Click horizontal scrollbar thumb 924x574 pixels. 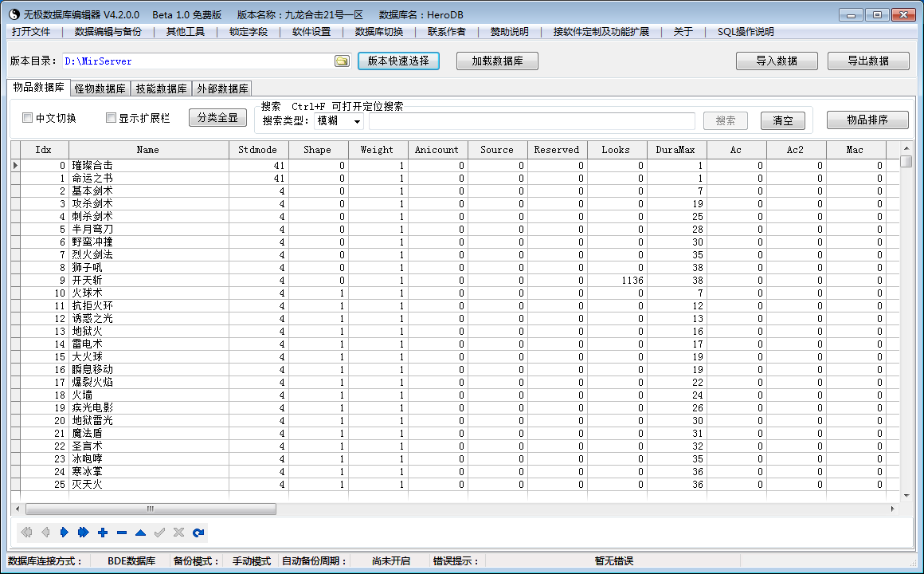click(x=151, y=509)
